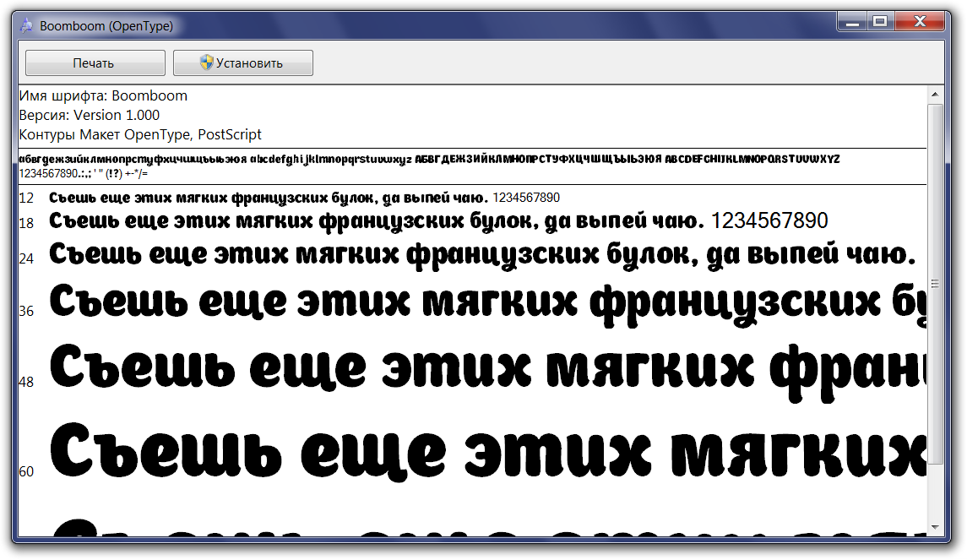This screenshot has width=967, height=560.
Task: Click the window title 'Boomboom (OpenType)'
Action: 106,26
